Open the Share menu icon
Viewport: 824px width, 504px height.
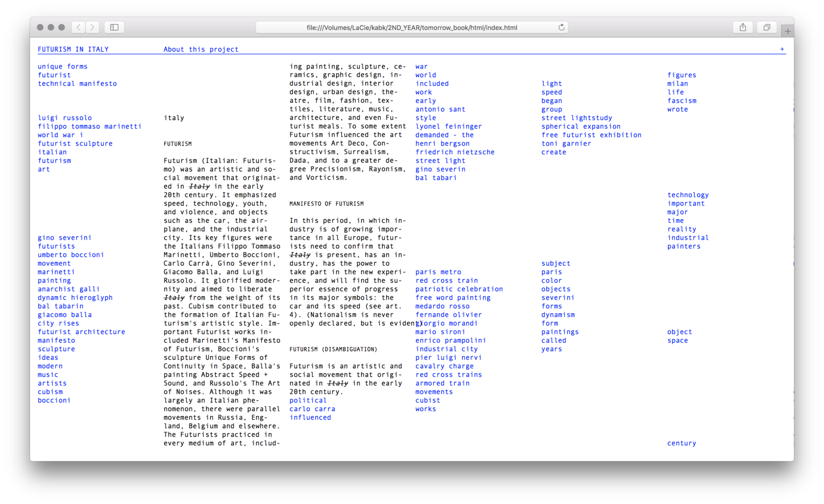[x=743, y=27]
